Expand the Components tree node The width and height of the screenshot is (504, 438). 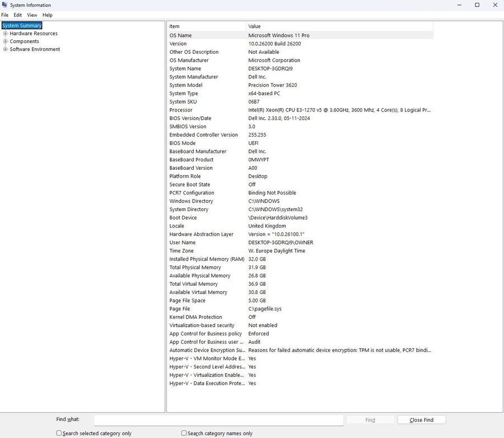[x=6, y=41]
